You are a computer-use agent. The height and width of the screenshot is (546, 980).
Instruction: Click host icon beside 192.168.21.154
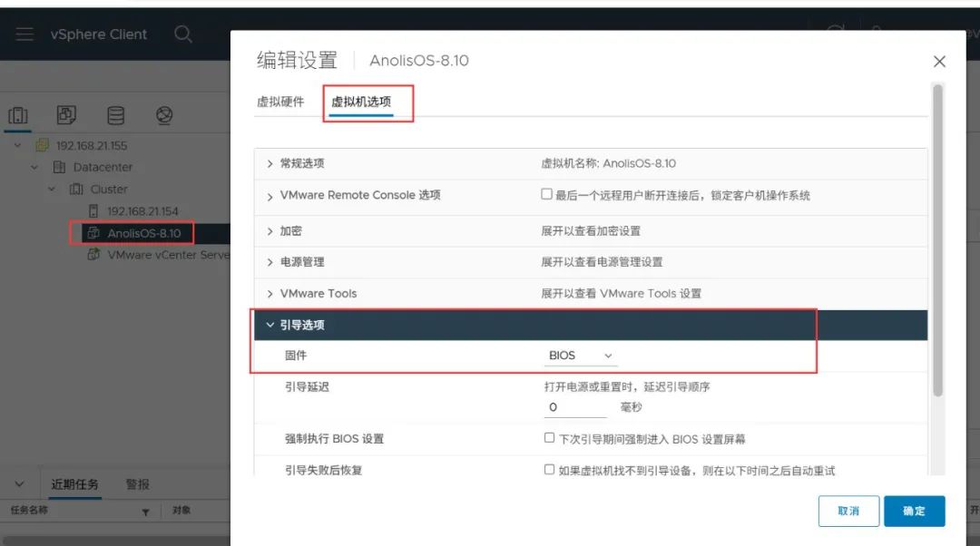[93, 211]
